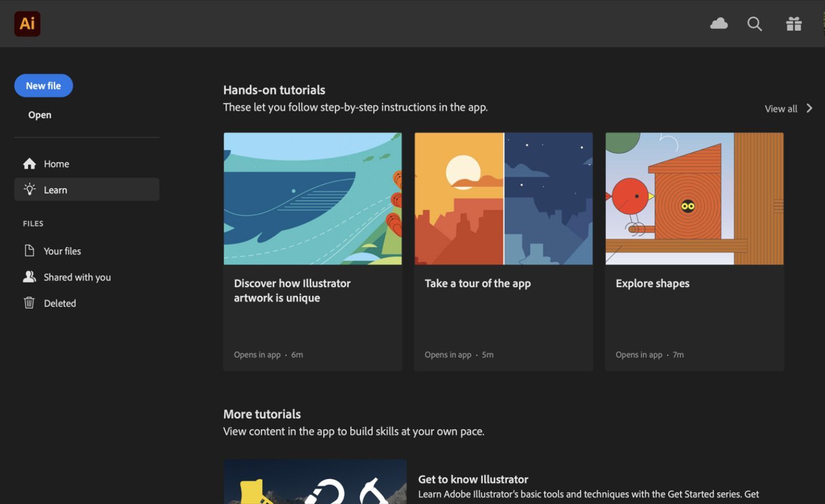Click the Shared with you people icon
The image size is (825, 504).
tap(29, 276)
